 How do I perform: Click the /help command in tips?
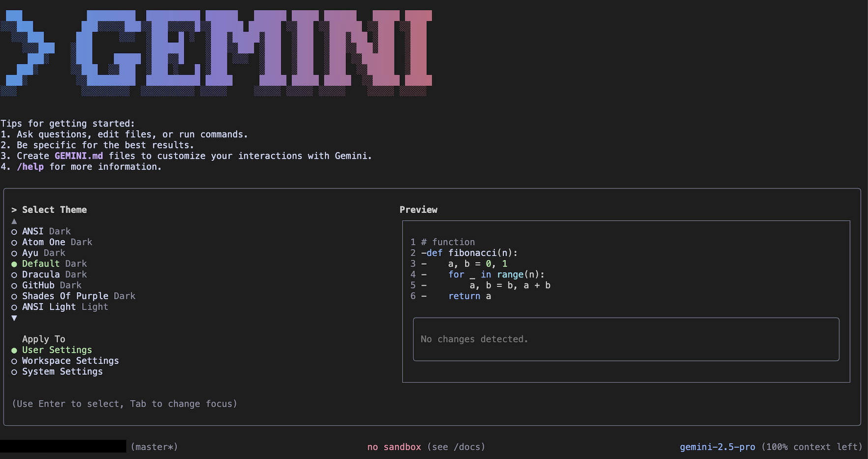point(30,167)
